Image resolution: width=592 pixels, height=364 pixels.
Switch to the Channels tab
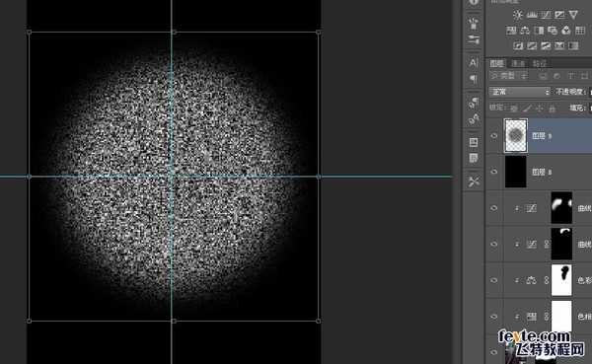518,63
